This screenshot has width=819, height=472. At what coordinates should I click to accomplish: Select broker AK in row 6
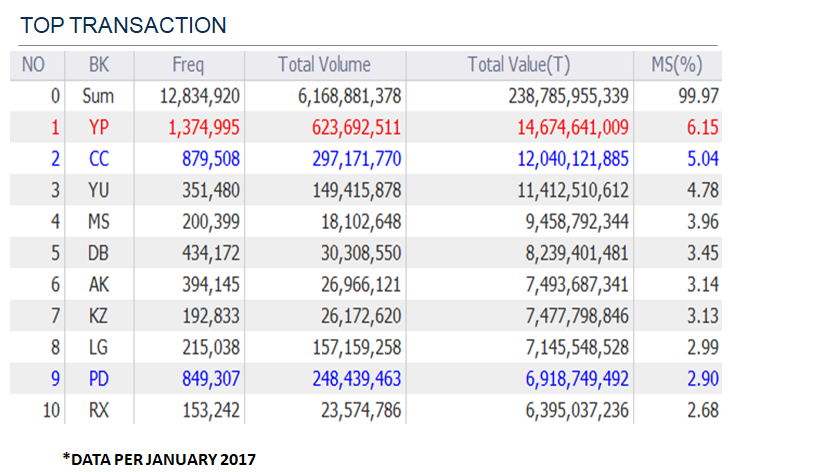pyautogui.click(x=99, y=284)
